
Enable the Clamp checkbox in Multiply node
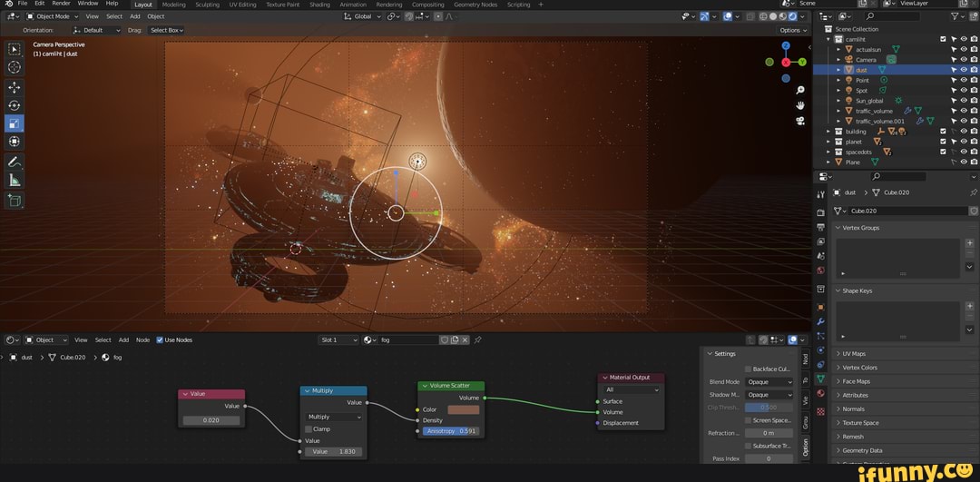point(309,428)
